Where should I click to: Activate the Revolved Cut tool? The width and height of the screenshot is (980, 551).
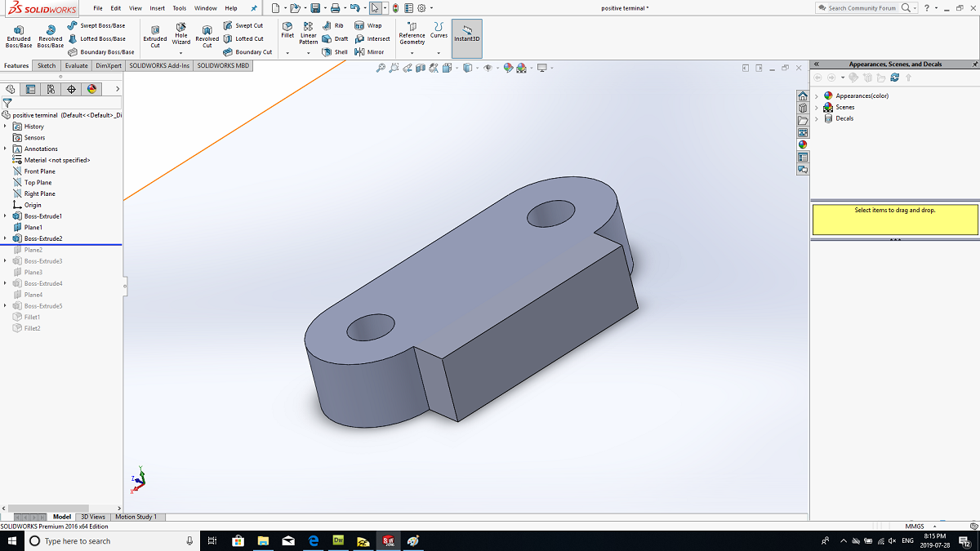click(207, 36)
